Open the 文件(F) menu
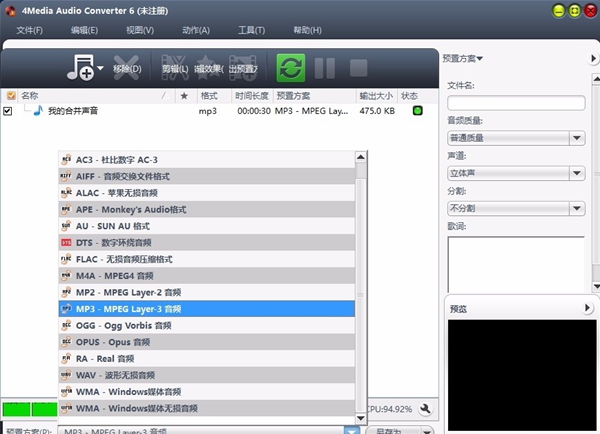Screen dimensions: 600x434 [x=29, y=30]
